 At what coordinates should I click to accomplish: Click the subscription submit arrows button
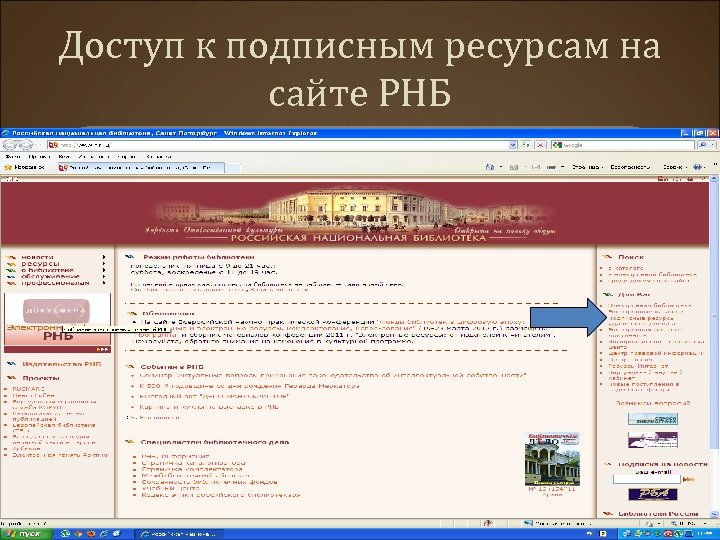689,479
